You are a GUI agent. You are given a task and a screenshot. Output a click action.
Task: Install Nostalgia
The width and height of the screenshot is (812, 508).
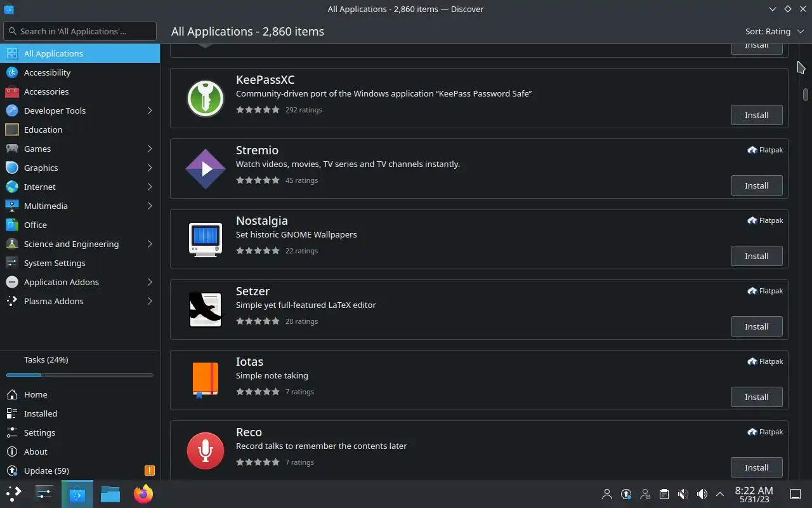[x=756, y=256]
